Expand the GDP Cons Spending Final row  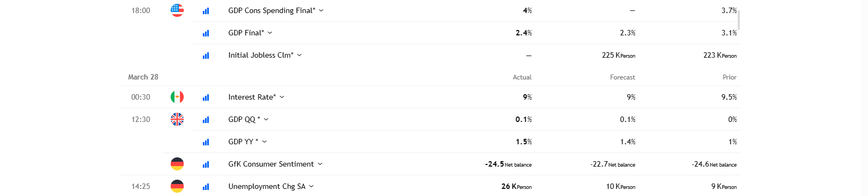[321, 10]
